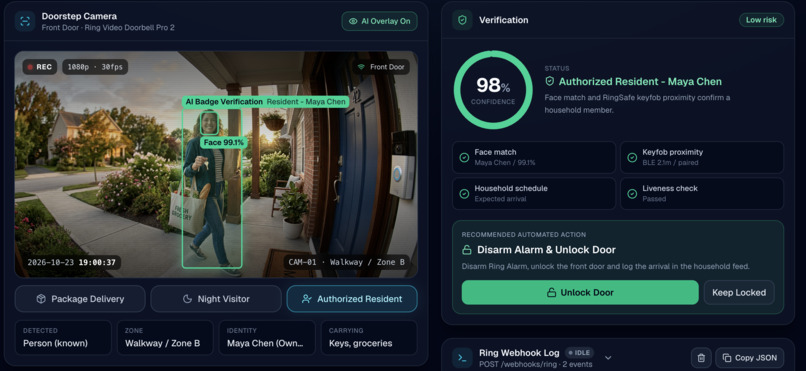Click the Expected arrival schedule text
The image size is (806, 371).
pos(500,199)
